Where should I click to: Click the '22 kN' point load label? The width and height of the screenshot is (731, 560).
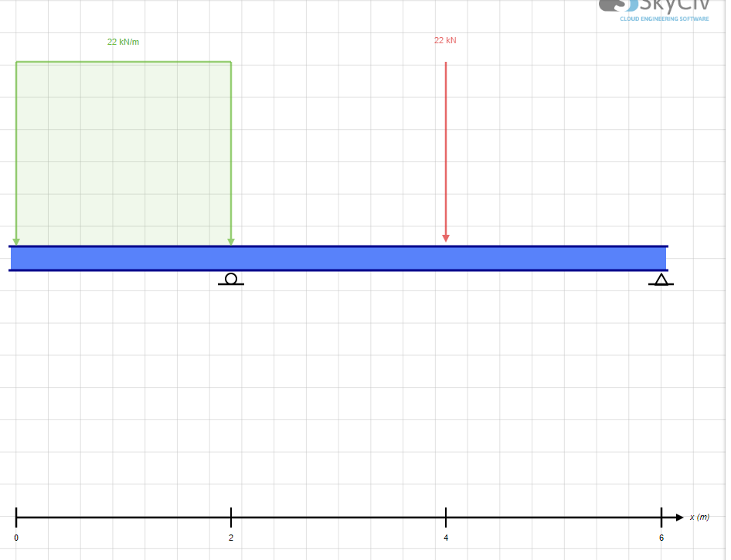[x=445, y=40]
